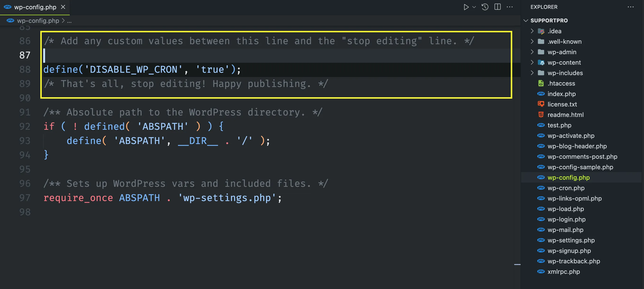This screenshot has width=644, height=289.
Task: Click require_once keyword on line 97
Action: (78, 198)
